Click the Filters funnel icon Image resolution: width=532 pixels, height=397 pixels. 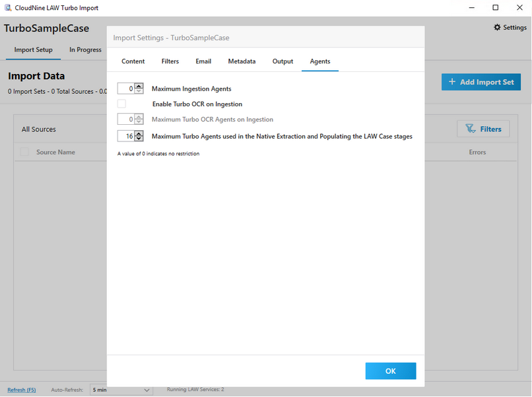click(469, 128)
